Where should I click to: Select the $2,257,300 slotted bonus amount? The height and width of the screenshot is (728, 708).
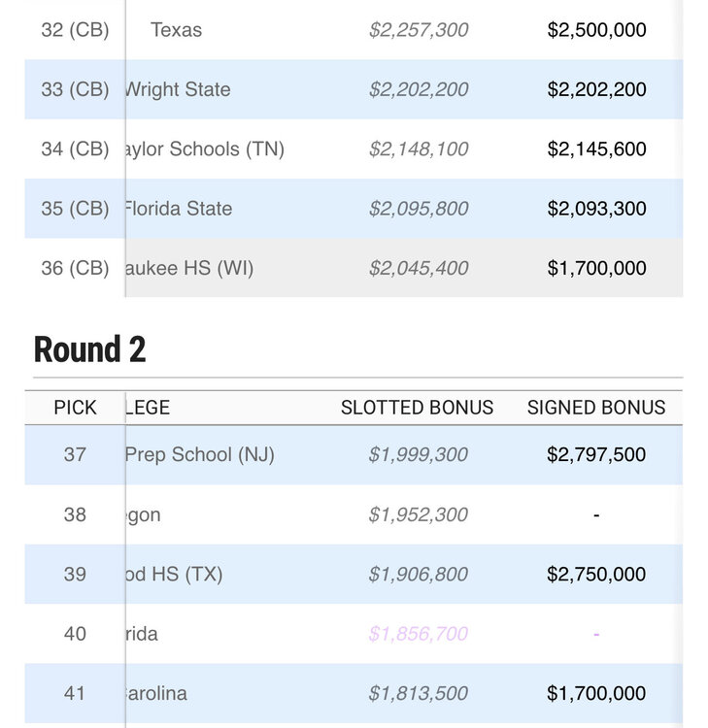point(419,30)
